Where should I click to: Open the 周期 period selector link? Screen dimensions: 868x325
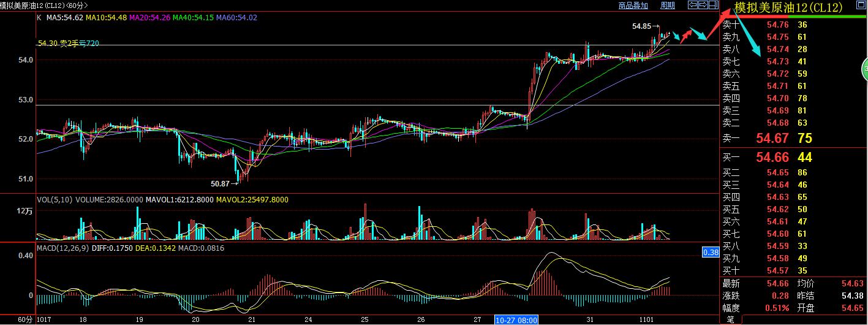pyautogui.click(x=668, y=6)
